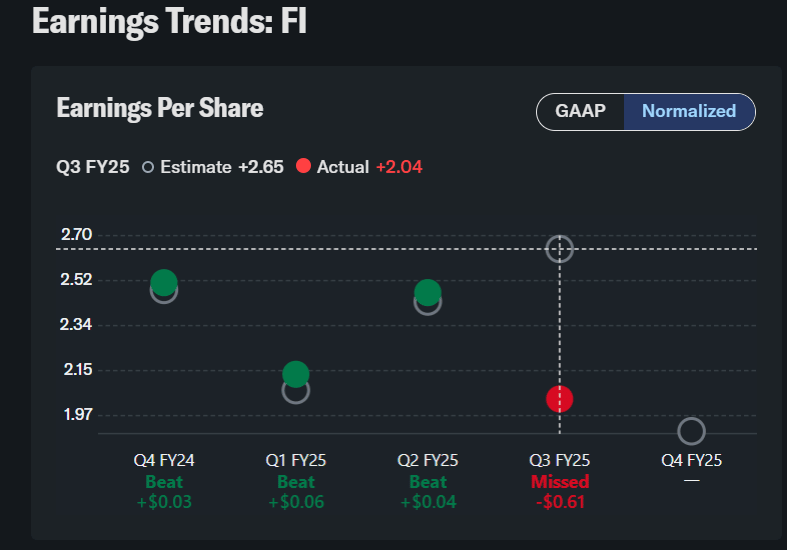
Task: Click the Earnings Per Share heading
Action: tap(160, 108)
